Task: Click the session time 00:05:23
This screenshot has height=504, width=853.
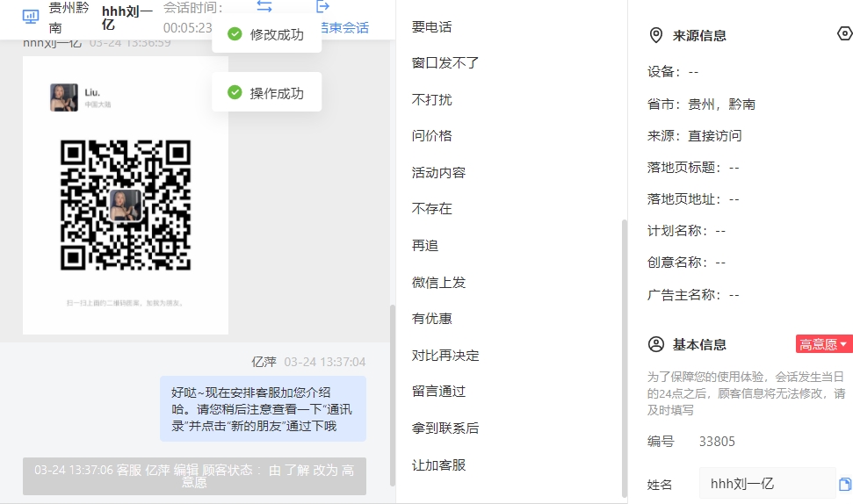Action: coord(188,28)
